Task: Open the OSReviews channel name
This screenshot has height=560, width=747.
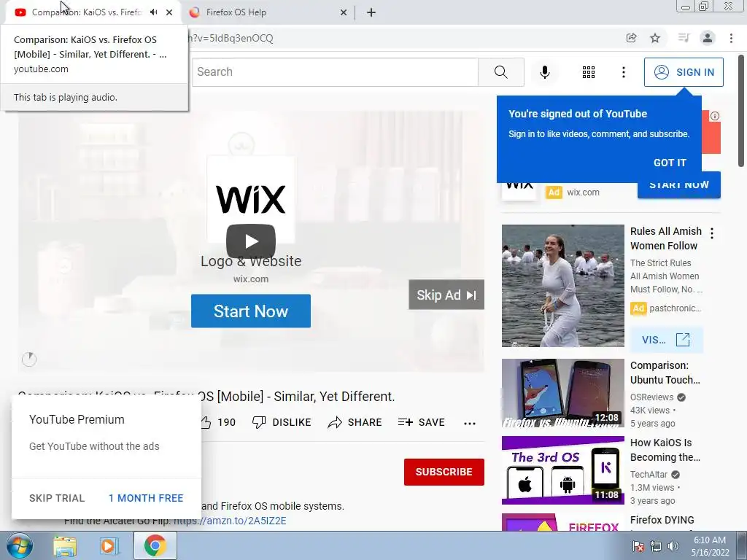Action: [x=651, y=397]
